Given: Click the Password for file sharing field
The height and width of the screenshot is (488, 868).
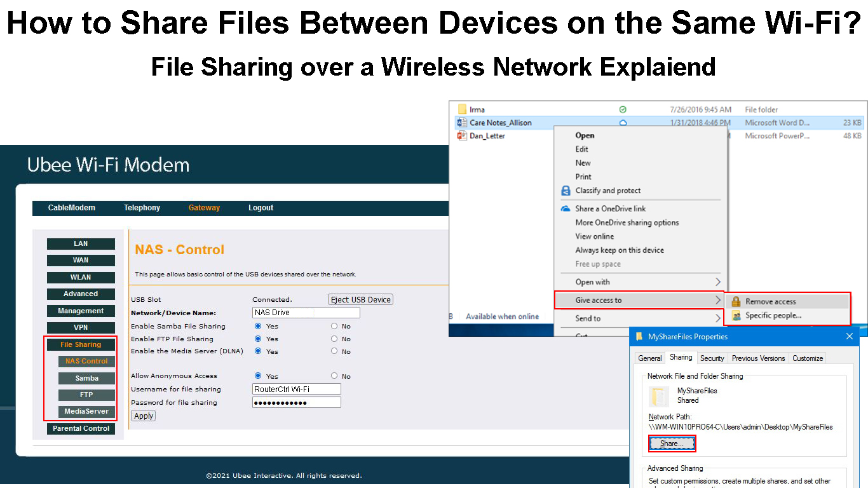Looking at the screenshot, I should 297,402.
